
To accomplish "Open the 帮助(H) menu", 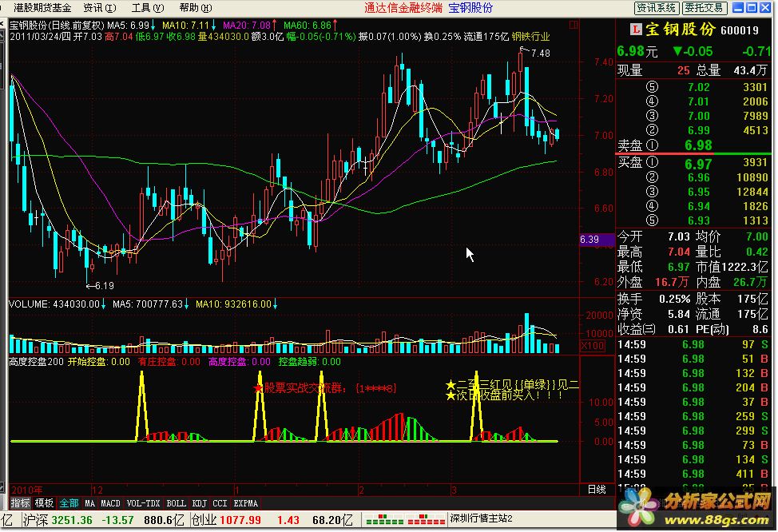I will click(x=196, y=7).
